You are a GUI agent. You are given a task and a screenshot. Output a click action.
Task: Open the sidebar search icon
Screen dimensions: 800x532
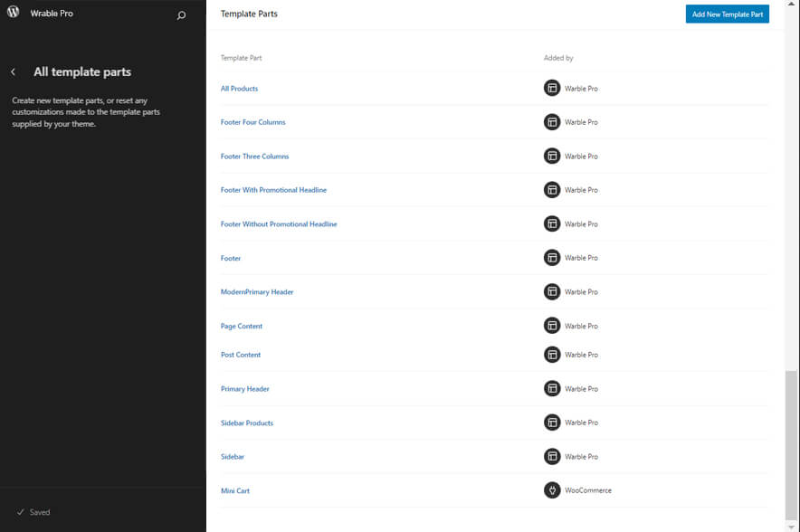(181, 15)
